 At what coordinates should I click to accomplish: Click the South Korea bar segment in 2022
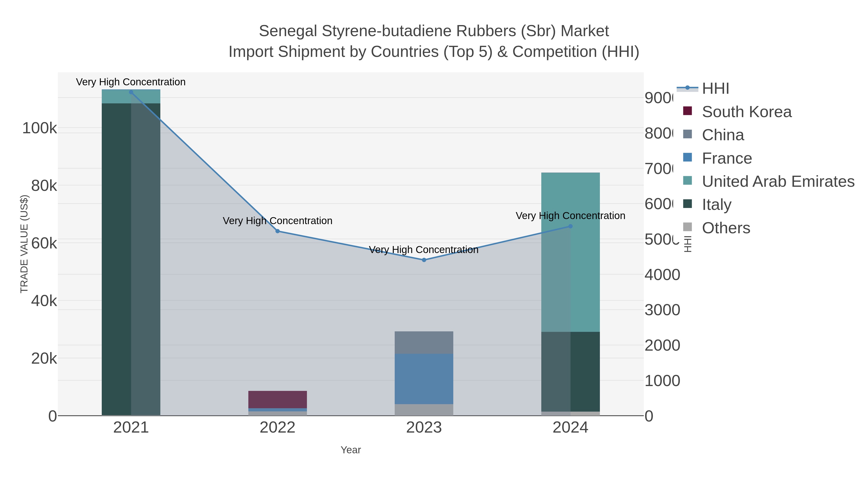(x=278, y=400)
